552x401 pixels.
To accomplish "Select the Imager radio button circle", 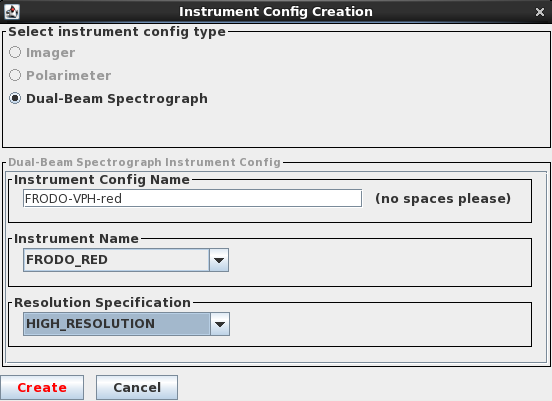I will coord(15,52).
